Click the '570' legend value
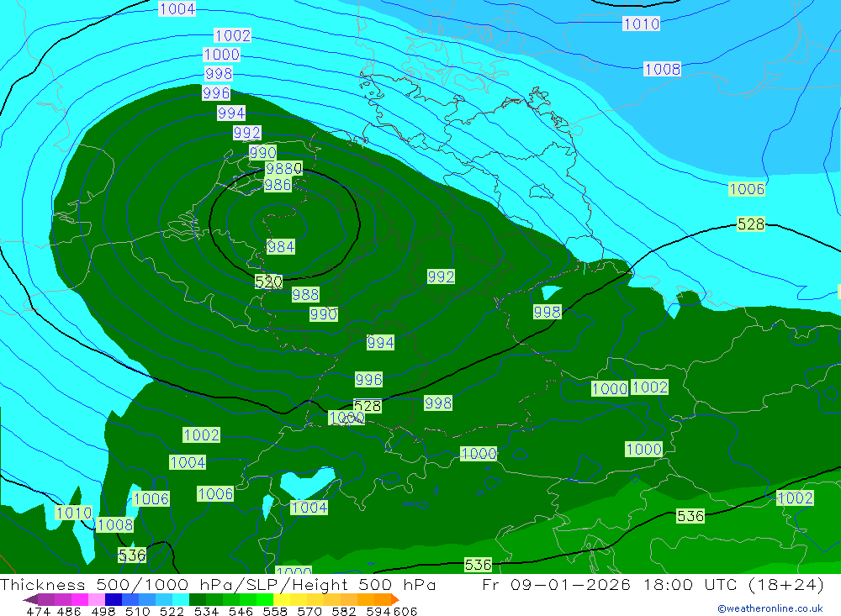 click(x=309, y=611)
